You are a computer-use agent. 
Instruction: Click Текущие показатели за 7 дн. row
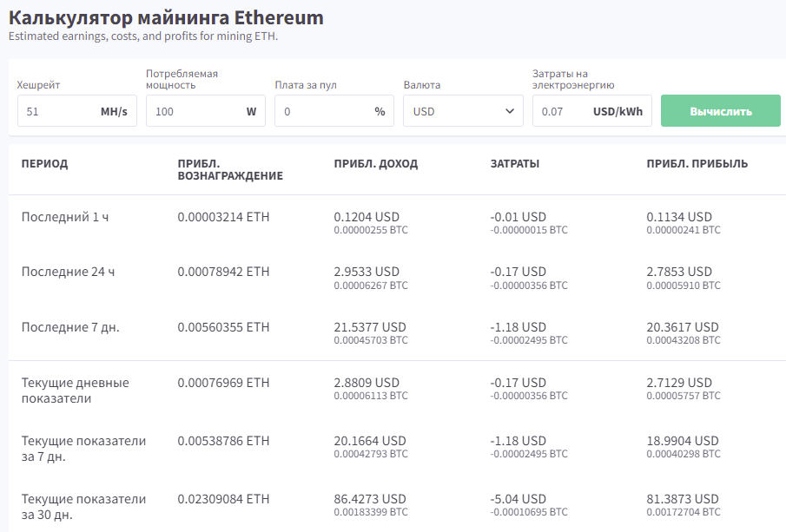click(83, 449)
